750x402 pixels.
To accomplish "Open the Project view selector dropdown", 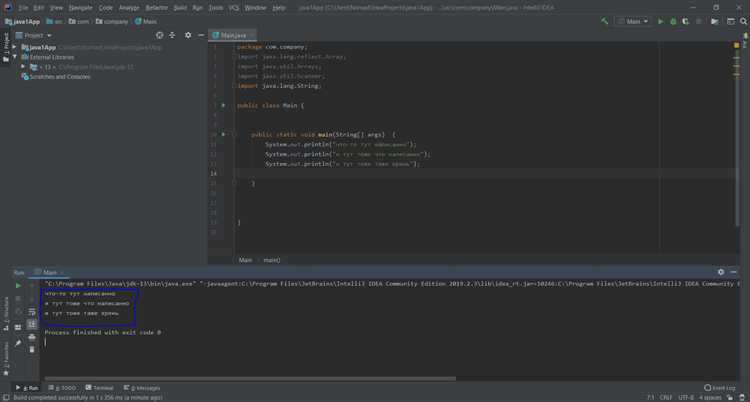I will pos(33,35).
